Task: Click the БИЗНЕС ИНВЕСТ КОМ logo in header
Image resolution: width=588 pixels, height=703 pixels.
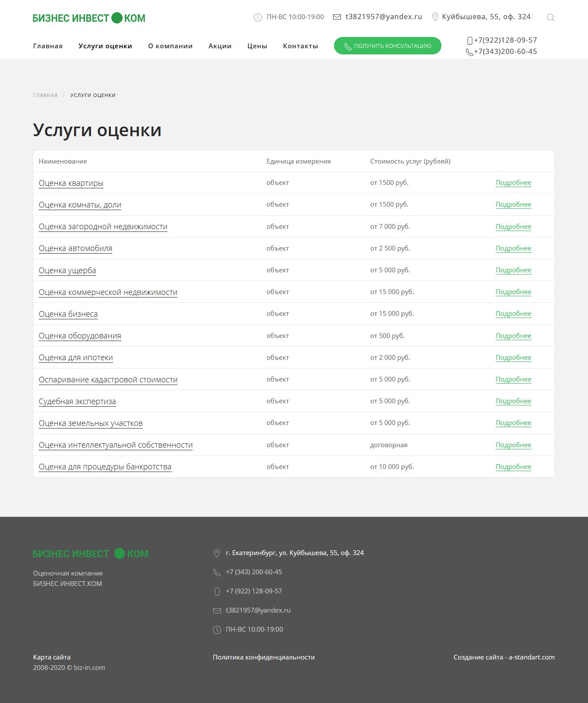Action: point(89,18)
